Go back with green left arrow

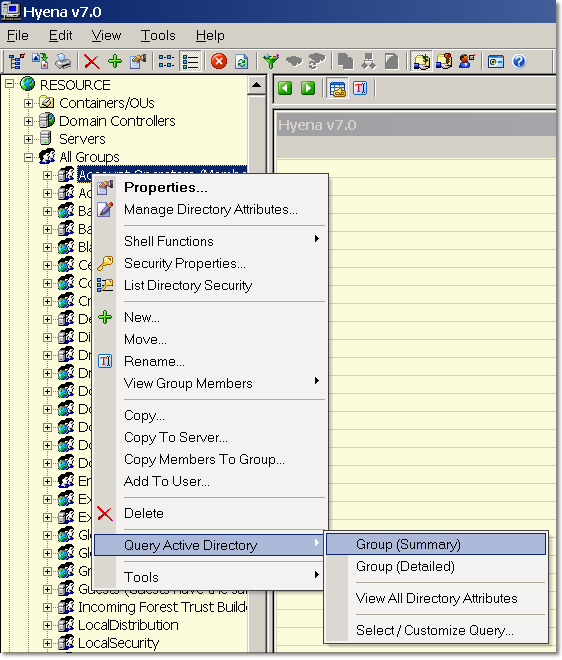[285, 88]
